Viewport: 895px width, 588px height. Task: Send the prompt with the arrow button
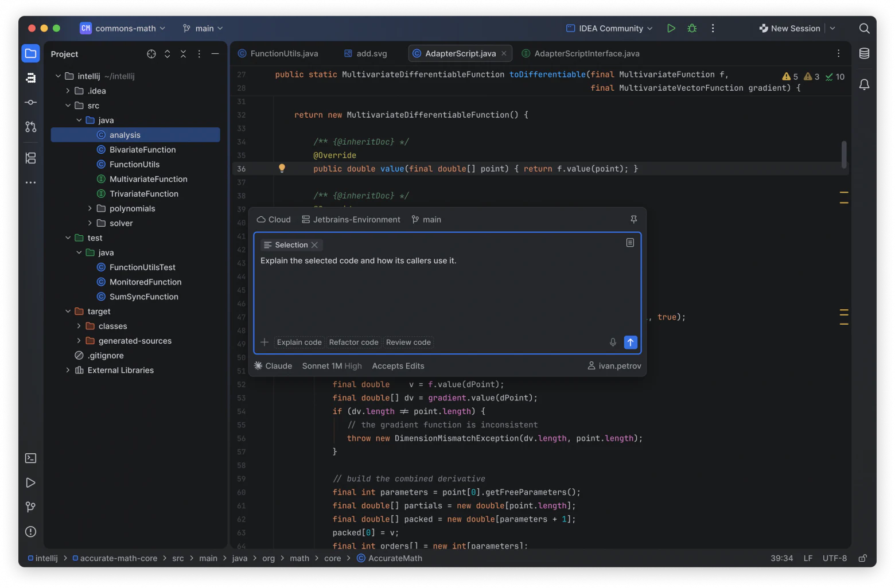coord(630,342)
